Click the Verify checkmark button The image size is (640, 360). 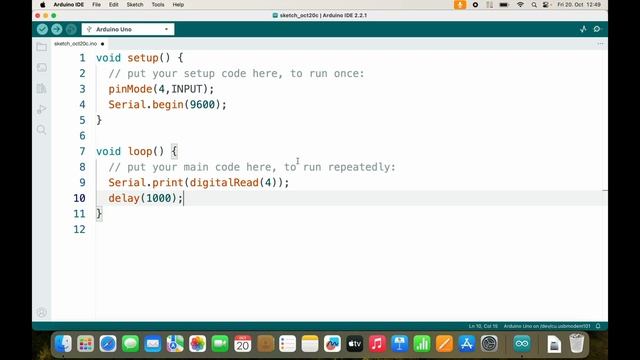[42, 29]
